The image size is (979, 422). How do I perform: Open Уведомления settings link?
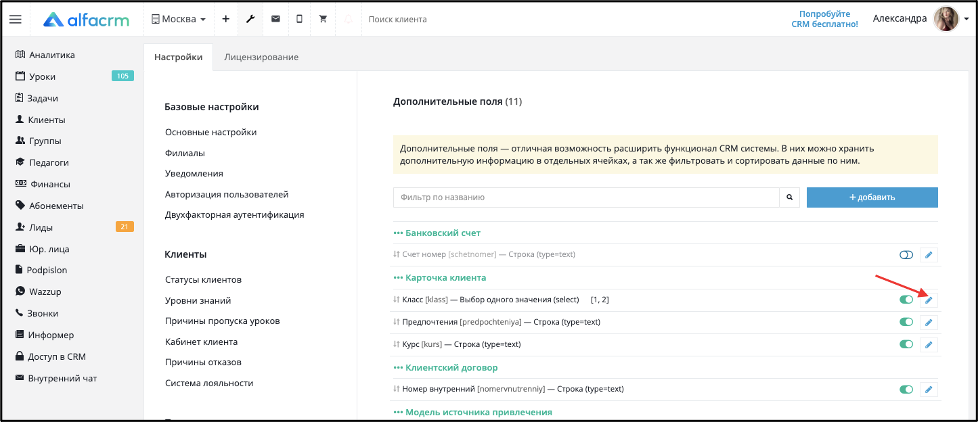pyautogui.click(x=194, y=173)
